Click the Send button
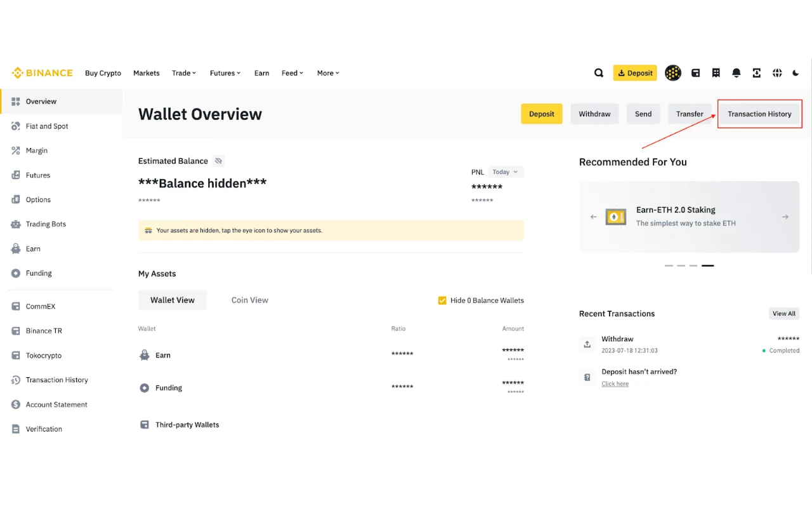 click(643, 114)
